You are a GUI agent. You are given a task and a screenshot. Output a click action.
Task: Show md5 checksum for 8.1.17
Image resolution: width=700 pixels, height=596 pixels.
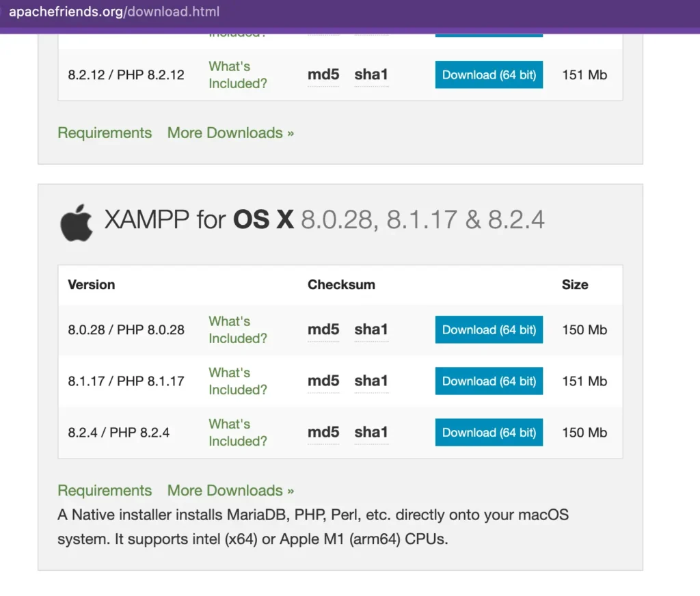(x=323, y=381)
